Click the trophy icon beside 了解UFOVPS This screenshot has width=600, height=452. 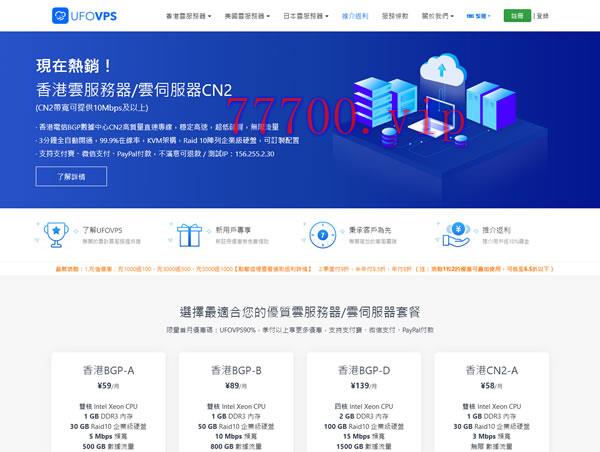(56, 235)
